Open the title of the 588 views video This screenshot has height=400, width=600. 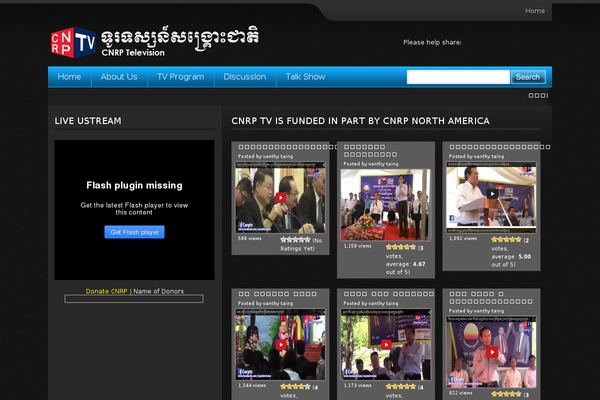click(x=287, y=147)
